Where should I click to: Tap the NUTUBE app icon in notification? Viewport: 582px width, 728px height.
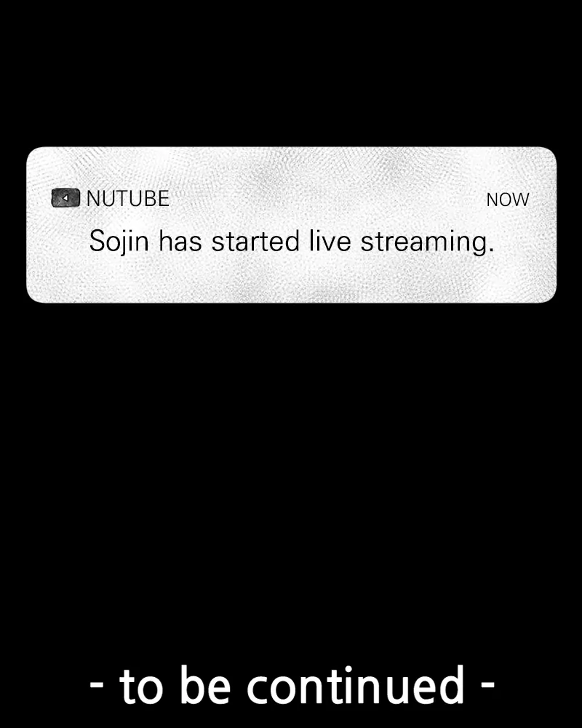coord(65,198)
